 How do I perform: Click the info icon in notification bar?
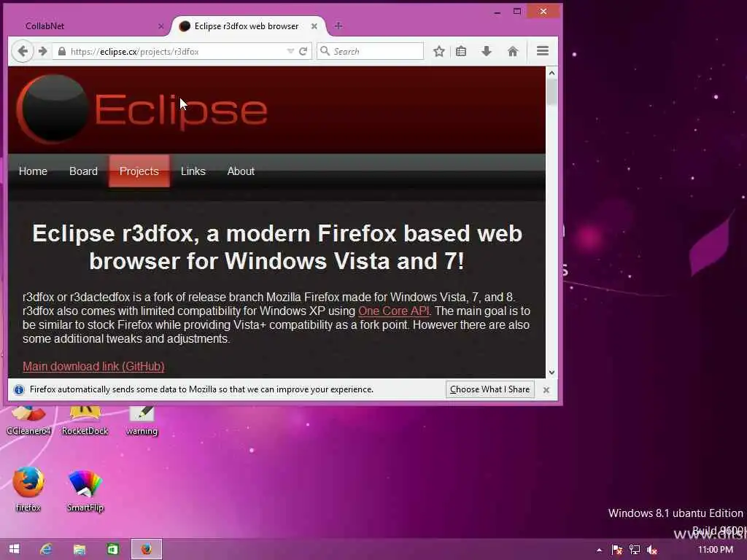point(19,390)
